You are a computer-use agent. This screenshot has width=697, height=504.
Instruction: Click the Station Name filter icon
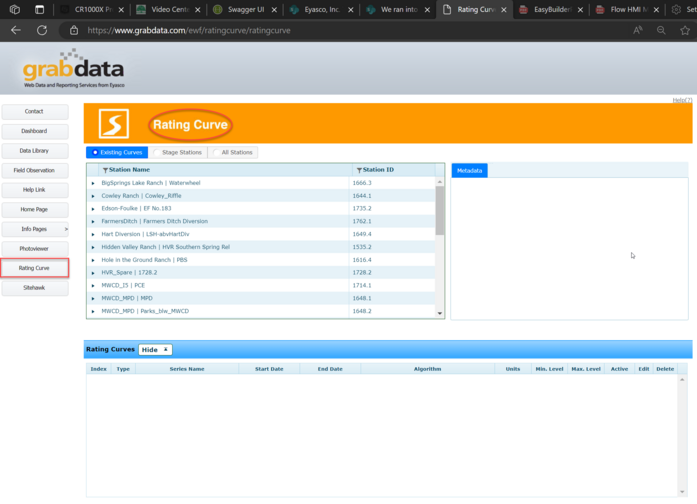tap(105, 170)
